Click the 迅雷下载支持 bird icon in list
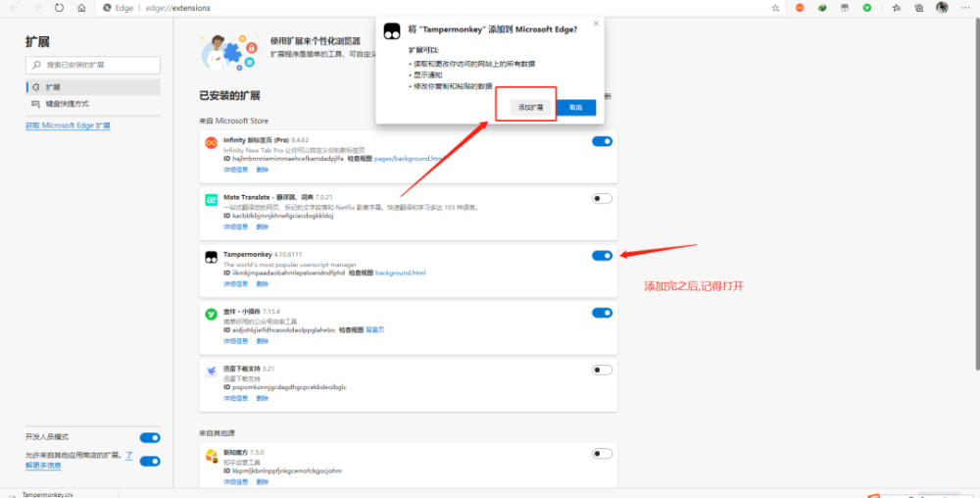980x498 pixels. point(212,372)
